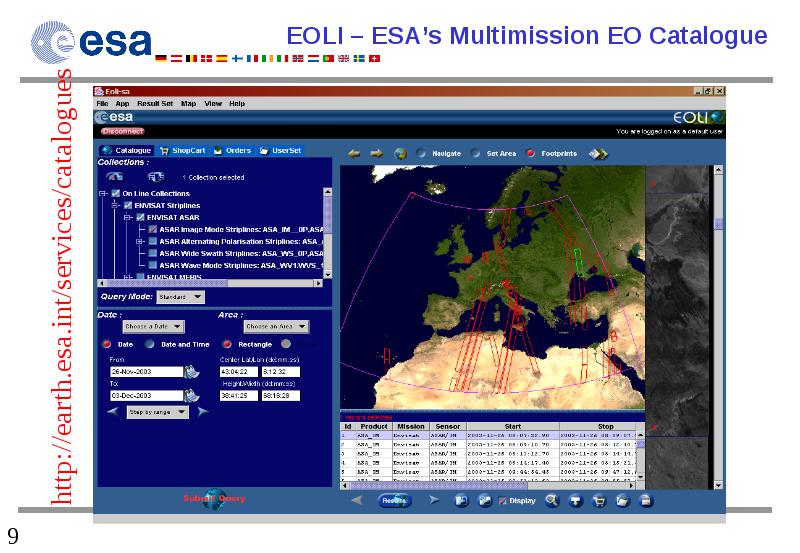Open the Step by range dropdown
Screen dimensions: 800x553
click(x=158, y=412)
